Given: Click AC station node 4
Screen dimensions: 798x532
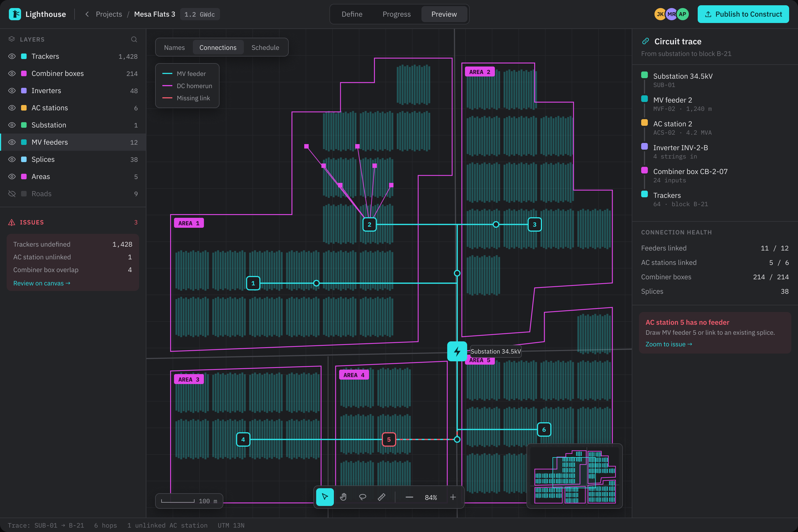Looking at the screenshot, I should pyautogui.click(x=243, y=439).
